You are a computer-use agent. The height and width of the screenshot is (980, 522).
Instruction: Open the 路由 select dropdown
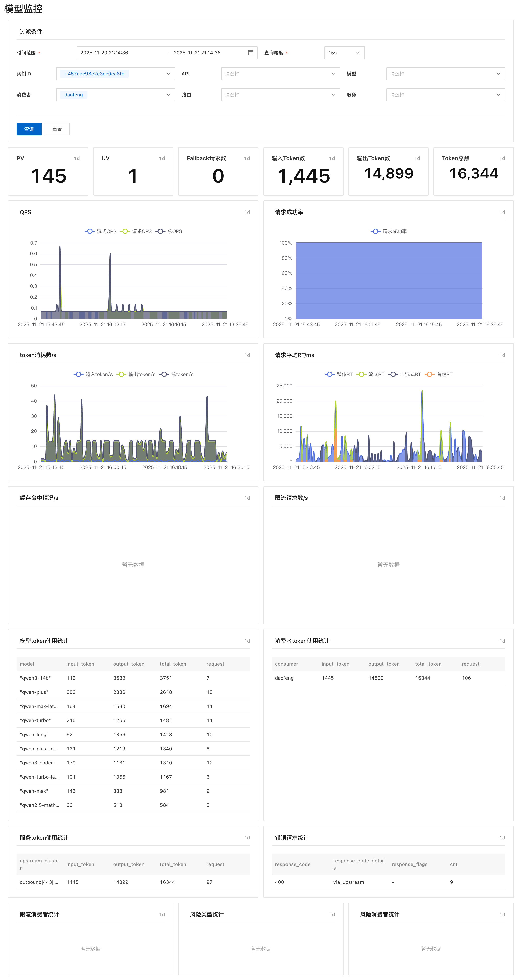280,95
